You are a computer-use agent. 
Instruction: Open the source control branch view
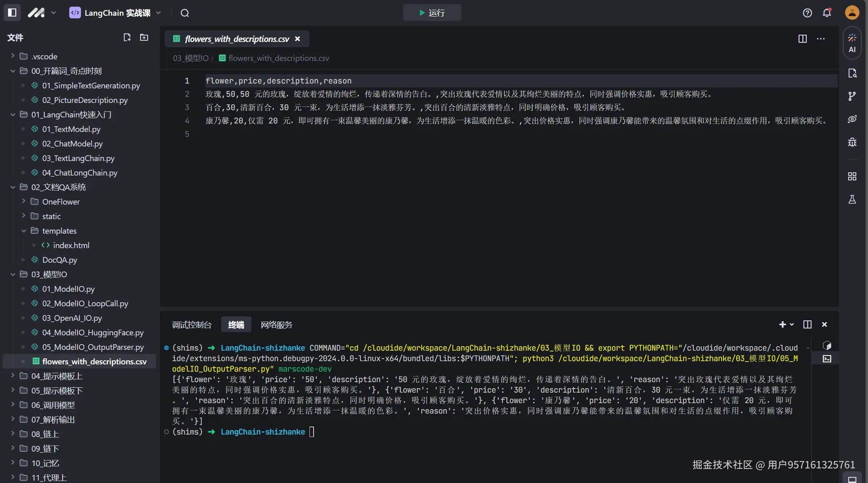coord(852,96)
